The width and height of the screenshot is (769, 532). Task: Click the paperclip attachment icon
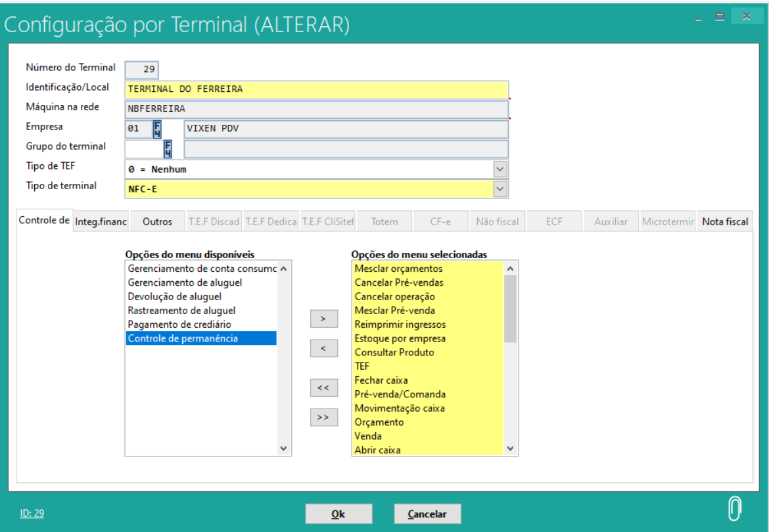pyautogui.click(x=735, y=509)
